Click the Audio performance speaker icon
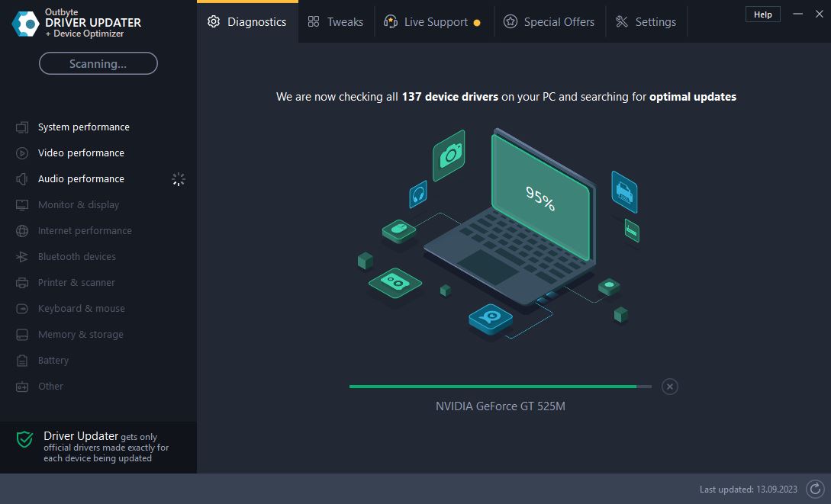831x504 pixels. [21, 179]
